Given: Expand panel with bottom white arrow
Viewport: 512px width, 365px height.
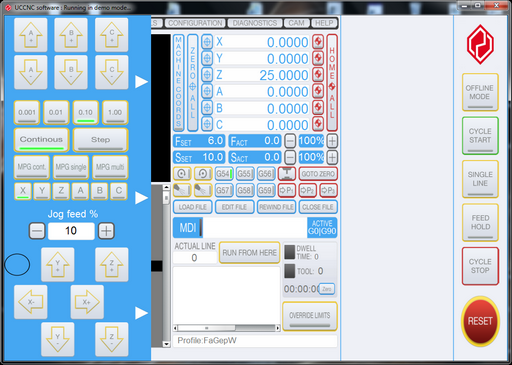Looking at the screenshot, I should [x=141, y=313].
